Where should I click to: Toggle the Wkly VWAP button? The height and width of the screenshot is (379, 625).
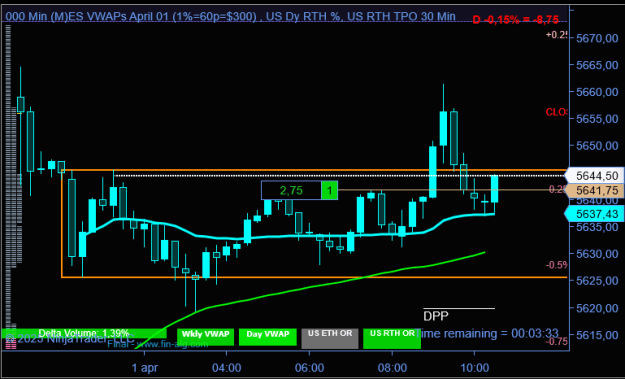click(x=205, y=337)
